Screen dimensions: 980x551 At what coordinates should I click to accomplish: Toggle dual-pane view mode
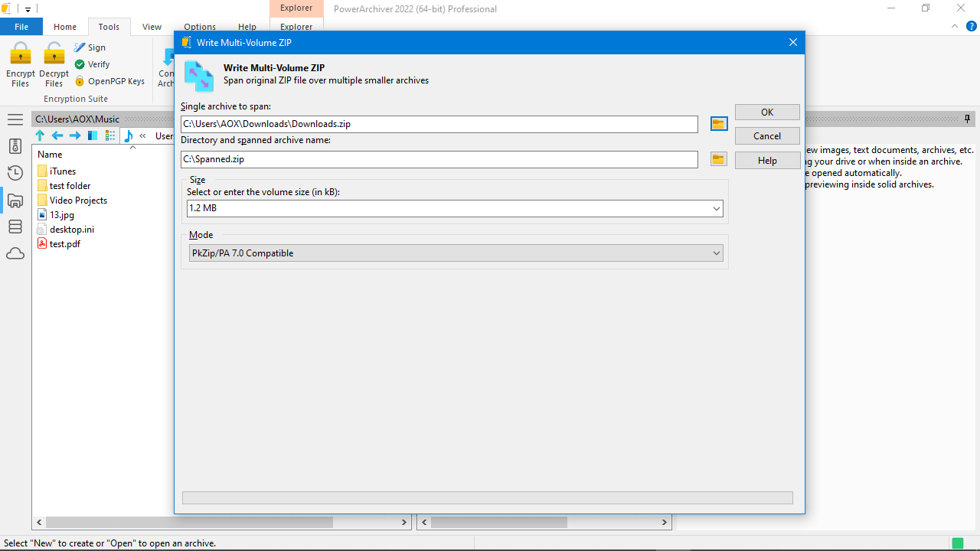92,135
